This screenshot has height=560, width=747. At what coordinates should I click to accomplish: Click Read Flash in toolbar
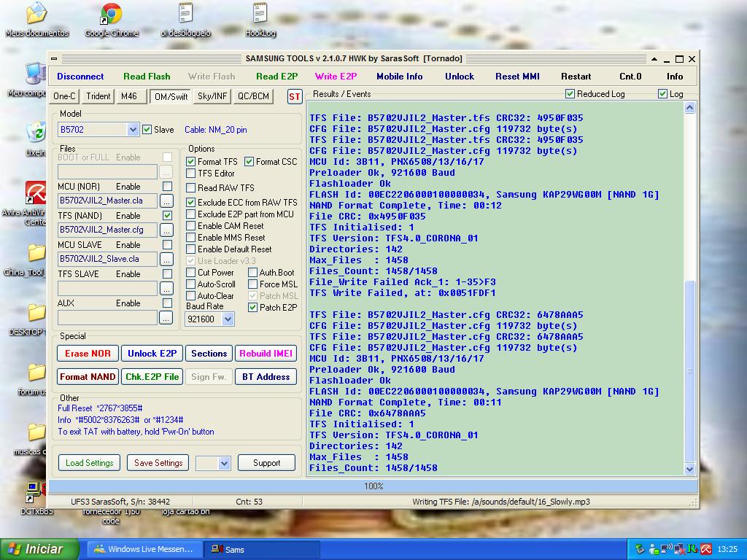coord(147,76)
